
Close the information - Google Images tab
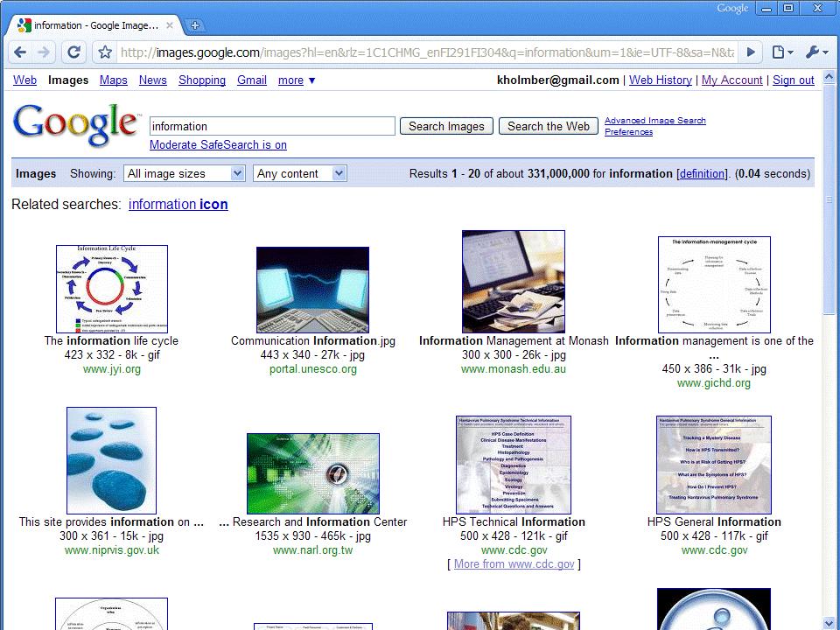(169, 25)
